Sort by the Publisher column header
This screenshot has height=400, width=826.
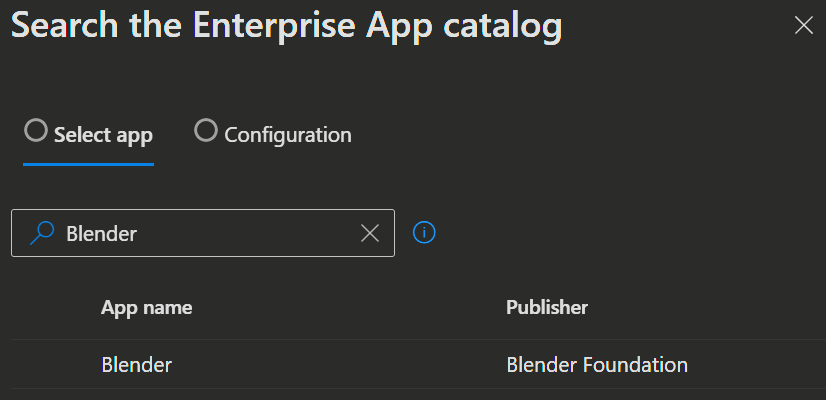coord(547,308)
